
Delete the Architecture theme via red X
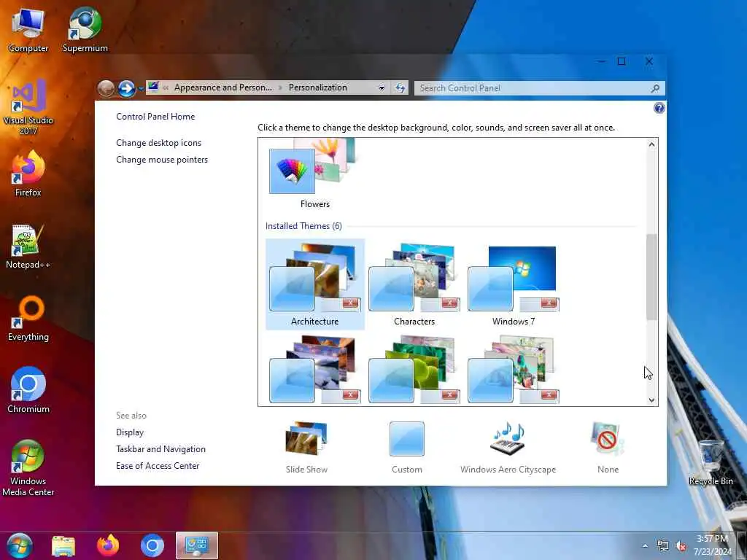(x=351, y=303)
